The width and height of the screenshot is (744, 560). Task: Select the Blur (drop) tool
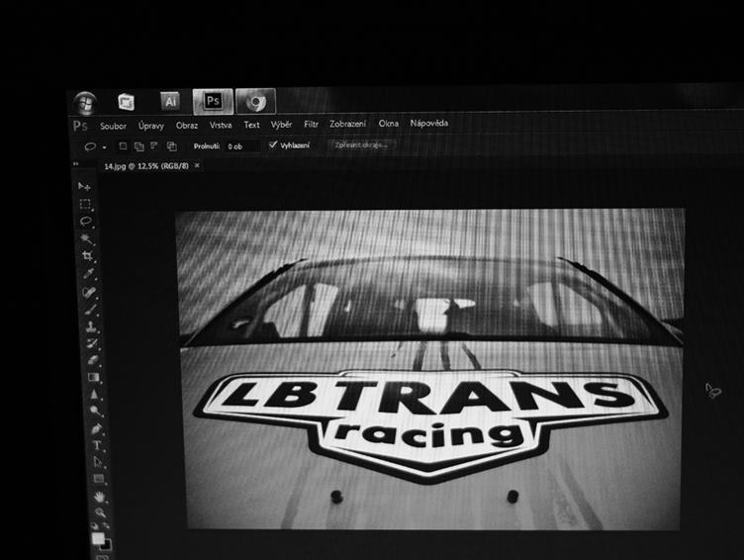(x=94, y=394)
